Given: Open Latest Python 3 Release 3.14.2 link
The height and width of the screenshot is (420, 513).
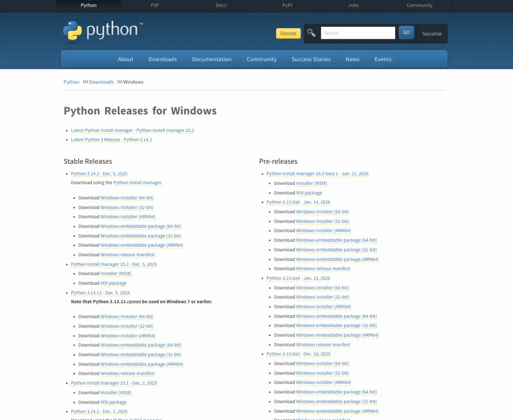Looking at the screenshot, I should tap(112, 140).
